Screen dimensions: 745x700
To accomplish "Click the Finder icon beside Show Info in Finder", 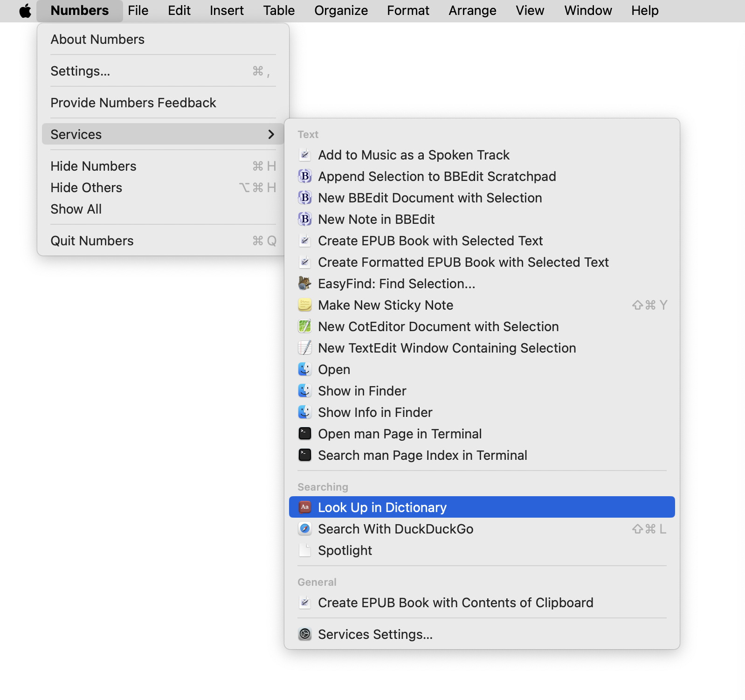I will point(305,412).
